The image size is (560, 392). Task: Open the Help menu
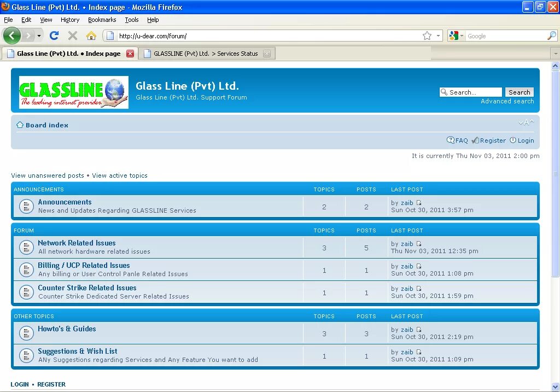[x=153, y=20]
